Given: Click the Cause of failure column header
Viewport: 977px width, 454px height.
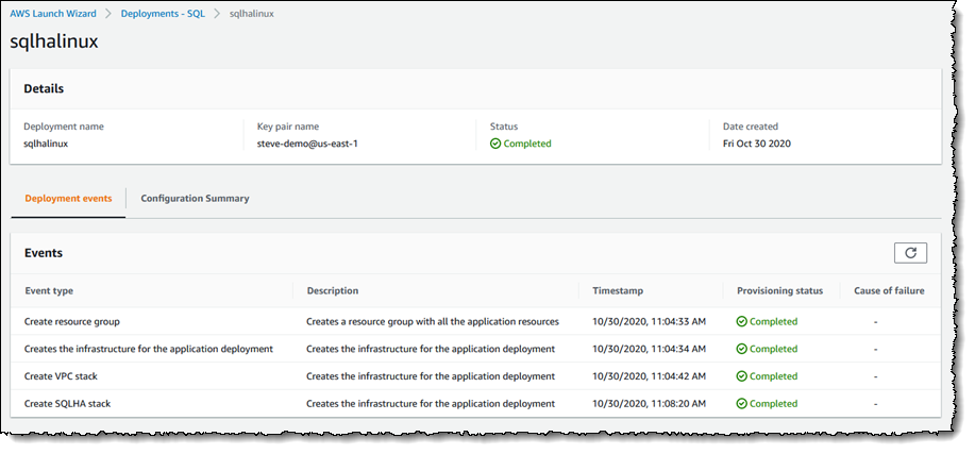Looking at the screenshot, I should pos(889,291).
